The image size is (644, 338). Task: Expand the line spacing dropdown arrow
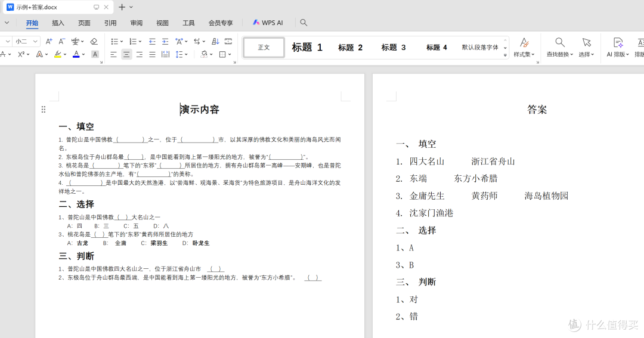pos(186,54)
